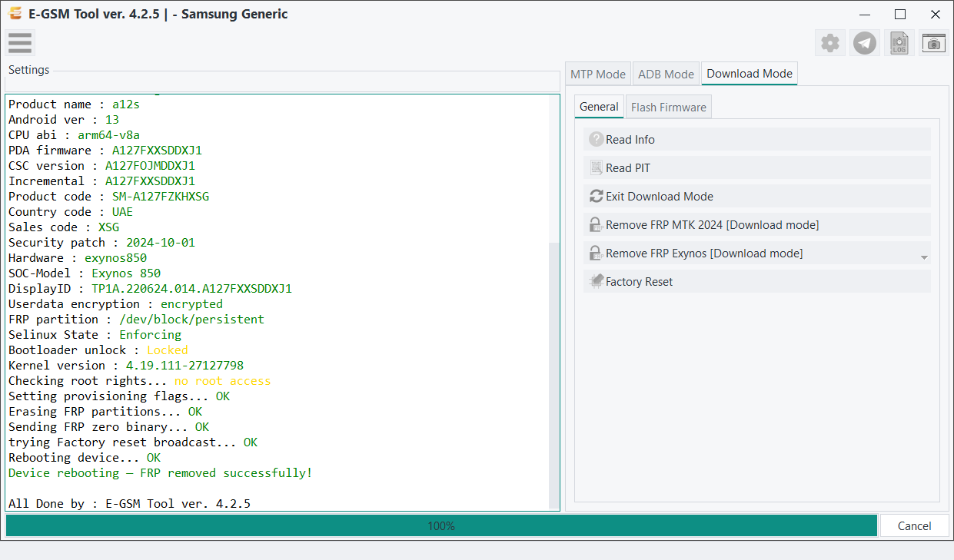This screenshot has height=560, width=954.
Task: Click the 'no root access' status text
Action: [x=222, y=380]
